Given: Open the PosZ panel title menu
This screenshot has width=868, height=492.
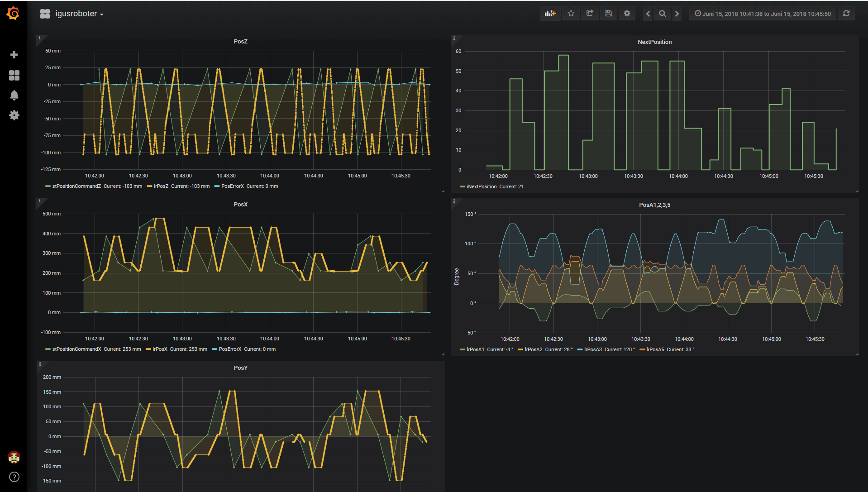Looking at the screenshot, I should point(240,41).
